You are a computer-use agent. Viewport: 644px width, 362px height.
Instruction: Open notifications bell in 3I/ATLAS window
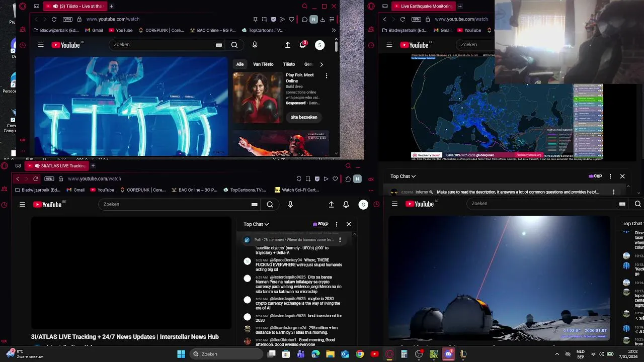[346, 205]
